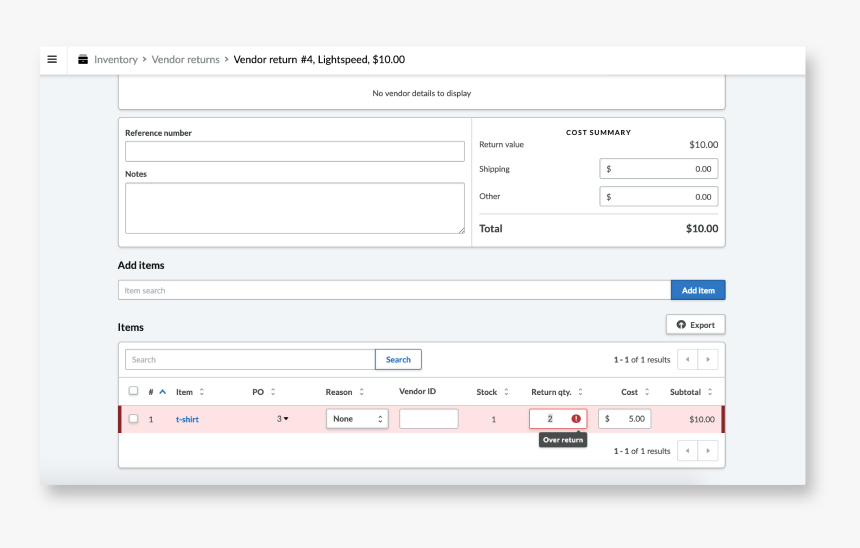860x548 pixels.
Task: Go to previous page in top pagination
Action: pyautogui.click(x=687, y=359)
